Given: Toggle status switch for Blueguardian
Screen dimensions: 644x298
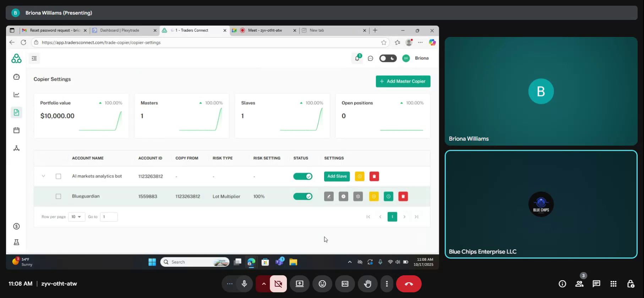Looking at the screenshot, I should 303,196.
